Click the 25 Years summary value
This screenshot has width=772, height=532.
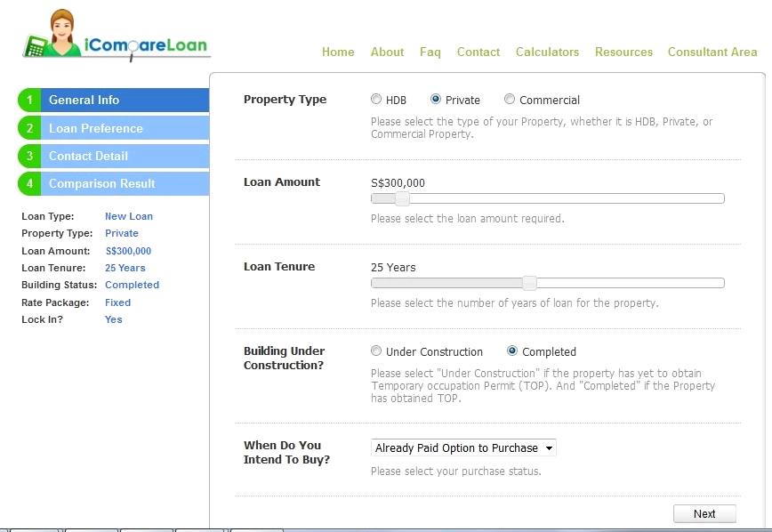point(125,268)
